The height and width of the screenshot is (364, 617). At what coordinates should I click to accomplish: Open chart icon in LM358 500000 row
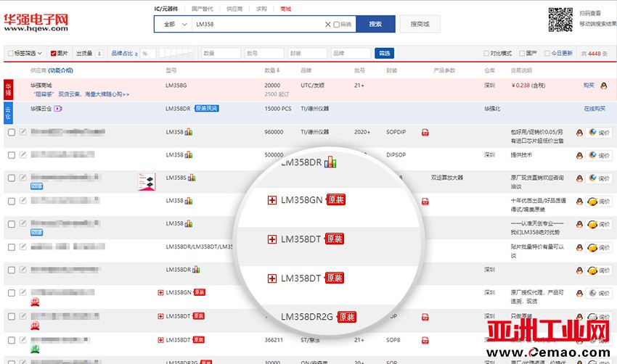pyautogui.click(x=189, y=154)
